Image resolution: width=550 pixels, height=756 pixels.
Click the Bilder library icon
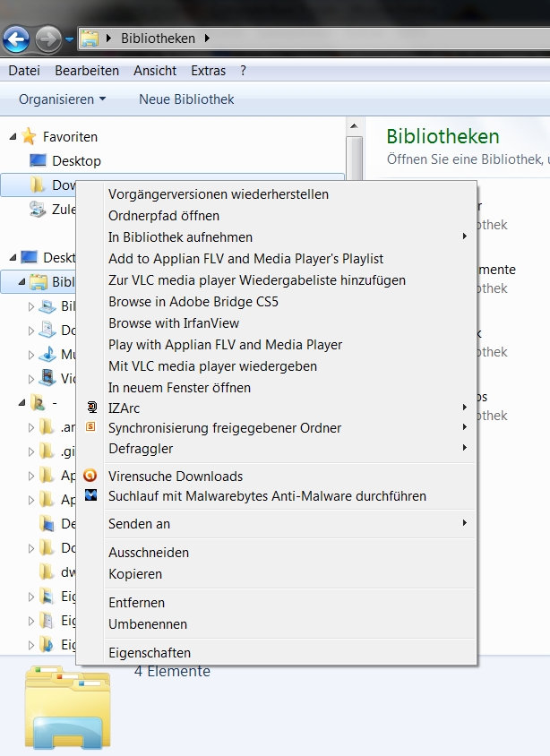pos(47,305)
